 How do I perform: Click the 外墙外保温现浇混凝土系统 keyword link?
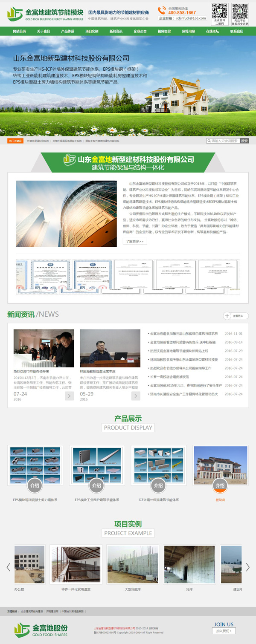coord(67,141)
